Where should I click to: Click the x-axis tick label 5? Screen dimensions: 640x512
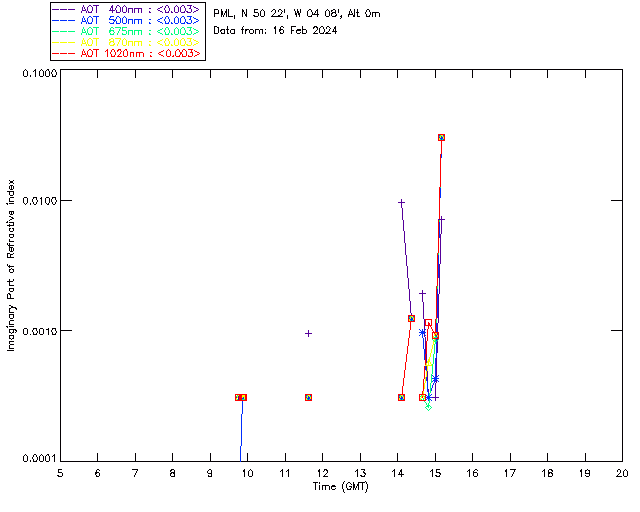click(60, 473)
